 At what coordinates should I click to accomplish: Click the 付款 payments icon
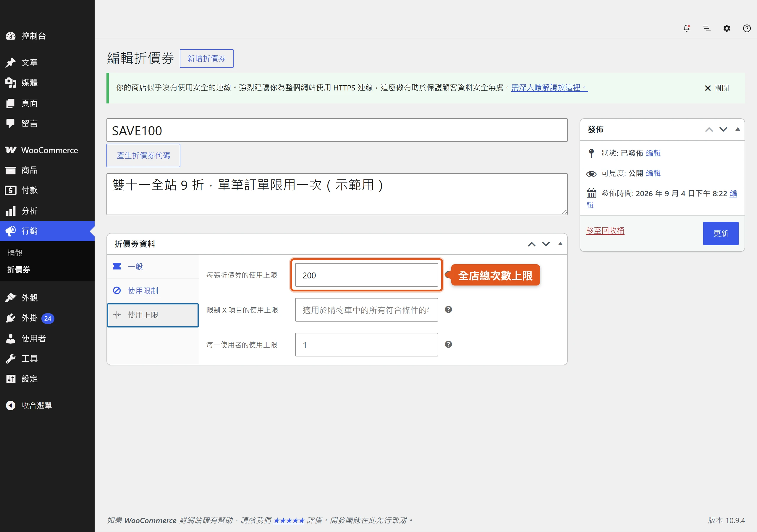click(11, 190)
